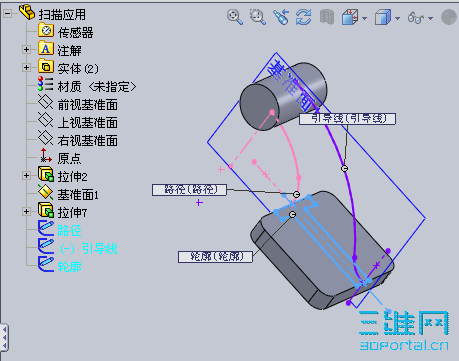This screenshot has height=361, width=459.
Task: Click the 路径 sketch icon
Action: (x=46, y=228)
